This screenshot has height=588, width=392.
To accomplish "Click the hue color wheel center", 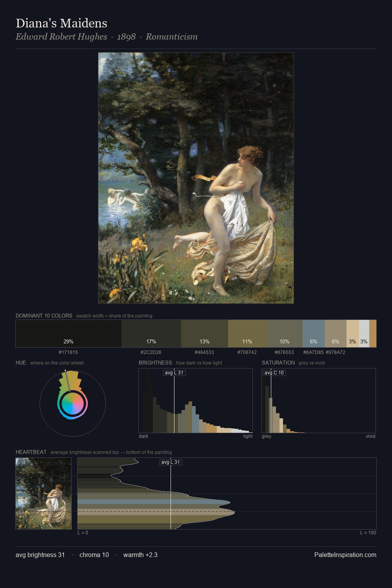I will pyautogui.click(x=73, y=403).
